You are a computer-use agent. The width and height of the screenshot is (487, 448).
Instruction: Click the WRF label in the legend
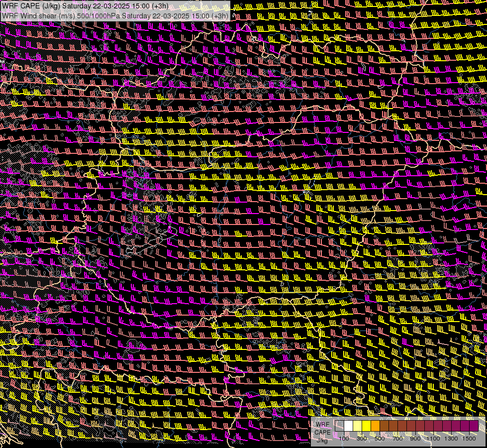(x=323, y=425)
